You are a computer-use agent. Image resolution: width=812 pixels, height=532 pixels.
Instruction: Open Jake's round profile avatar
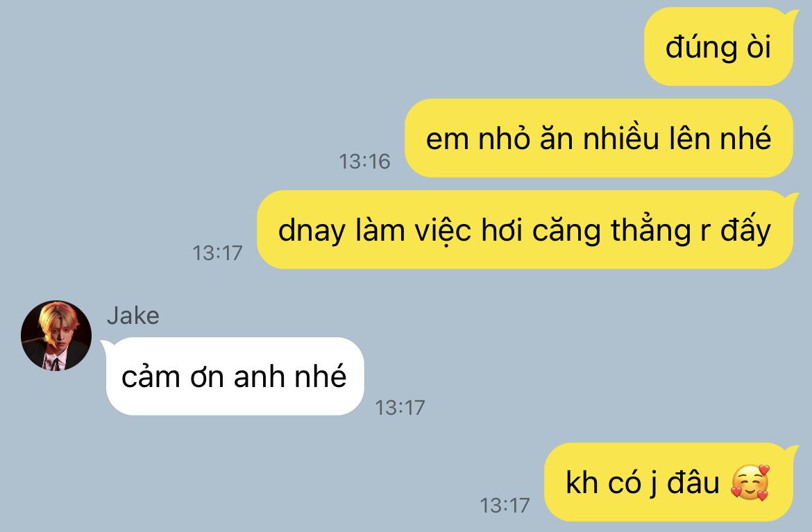pos(56,335)
